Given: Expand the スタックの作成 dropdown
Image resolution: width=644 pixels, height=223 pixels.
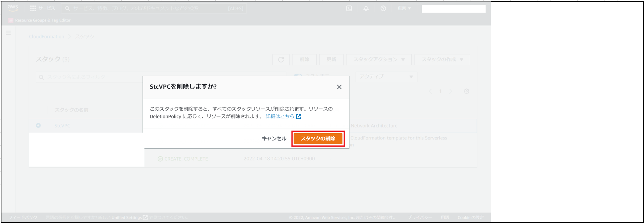Looking at the screenshot, I should pyautogui.click(x=442, y=60).
